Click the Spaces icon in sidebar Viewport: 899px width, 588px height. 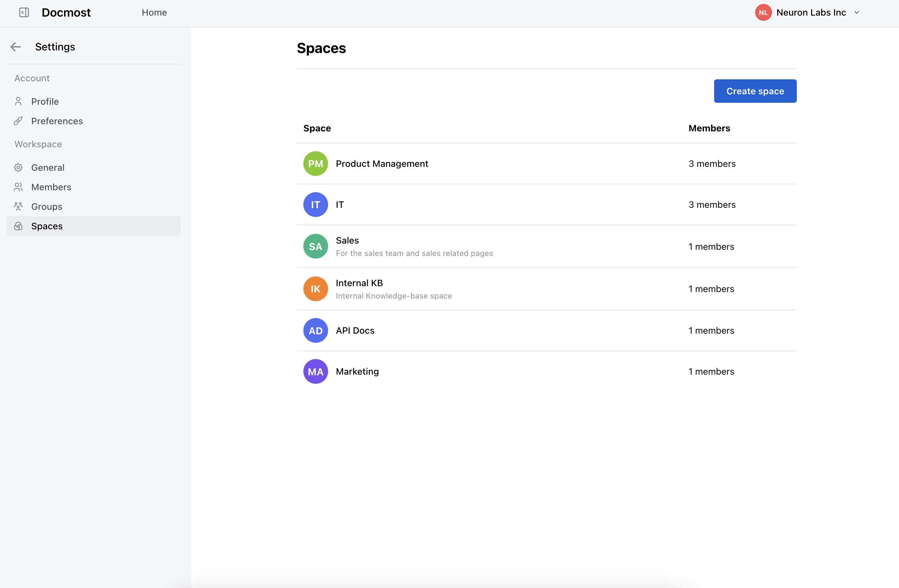coord(18,226)
